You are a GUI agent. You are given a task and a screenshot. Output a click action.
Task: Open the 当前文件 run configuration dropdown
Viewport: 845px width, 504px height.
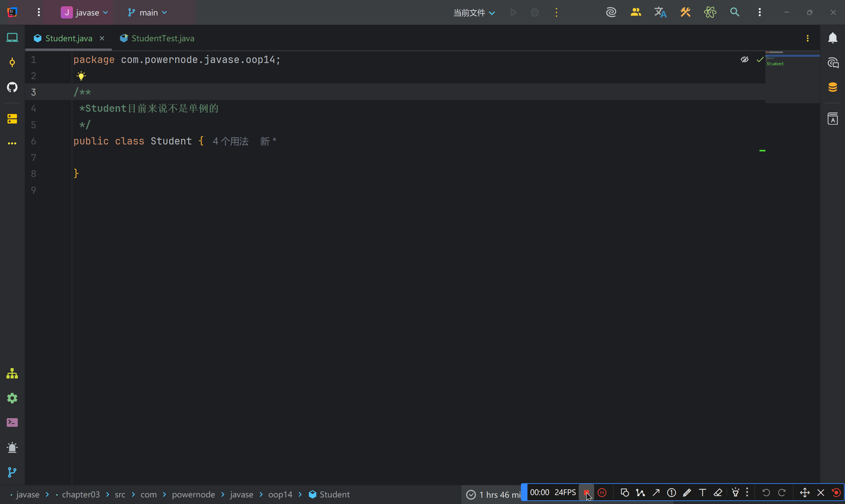click(x=474, y=13)
